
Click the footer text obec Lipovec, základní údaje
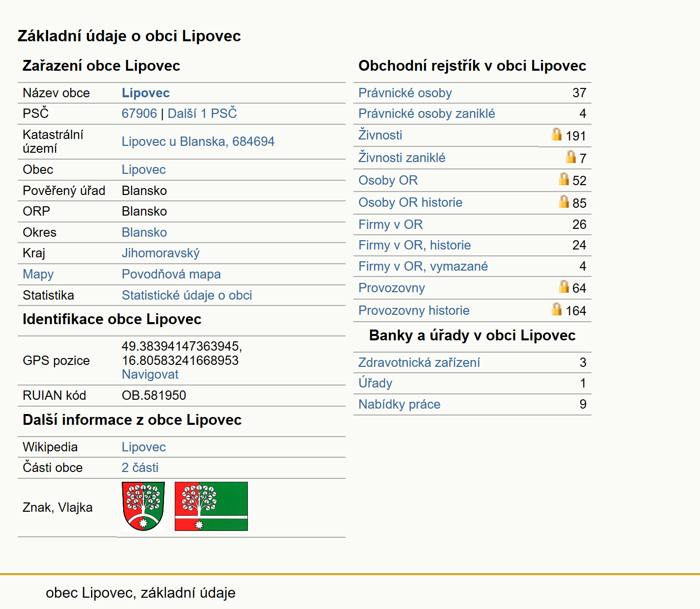pyautogui.click(x=140, y=593)
